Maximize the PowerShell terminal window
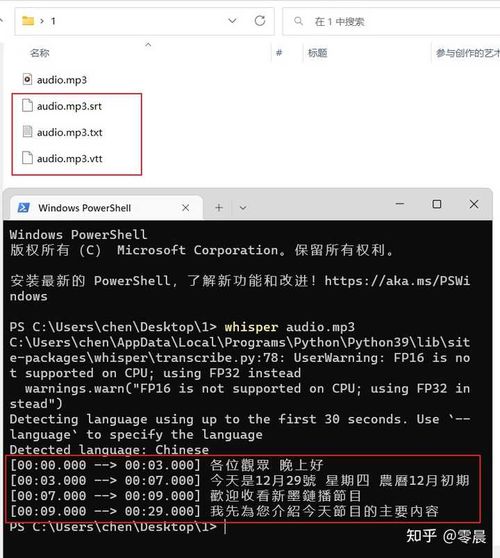The height and width of the screenshot is (558, 500). [x=437, y=204]
